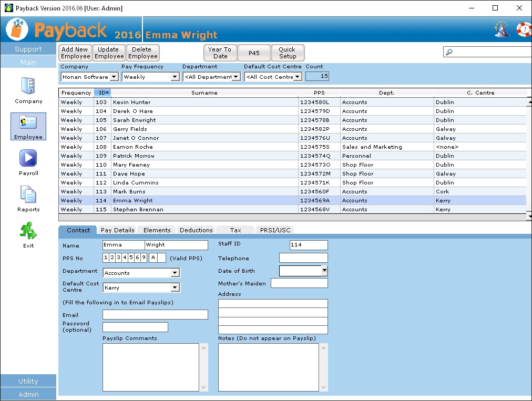
Task: Click the Add New Employee button
Action: click(75, 53)
